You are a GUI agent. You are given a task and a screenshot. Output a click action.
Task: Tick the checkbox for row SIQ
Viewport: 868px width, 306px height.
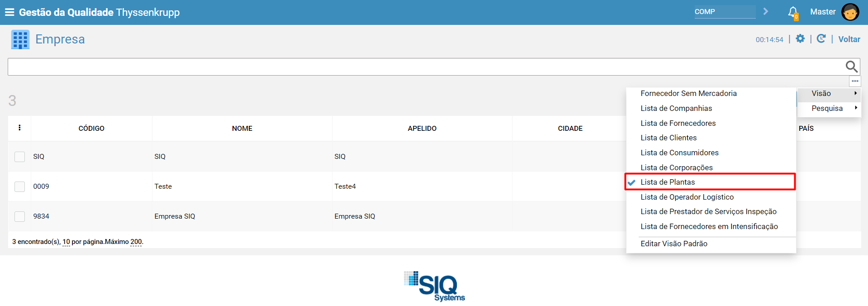(19, 157)
